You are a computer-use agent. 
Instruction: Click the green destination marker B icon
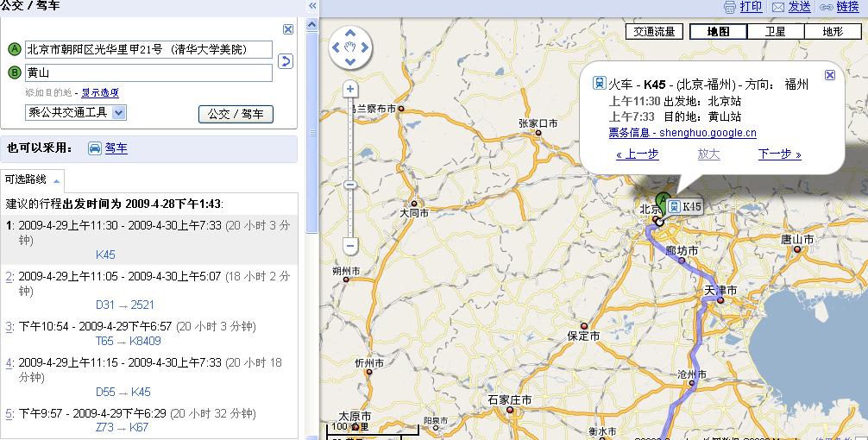point(15,72)
